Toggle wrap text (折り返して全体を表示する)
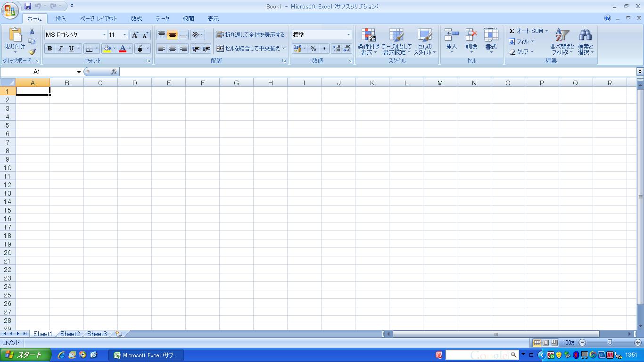The width and height of the screenshot is (644, 362). coord(250,35)
